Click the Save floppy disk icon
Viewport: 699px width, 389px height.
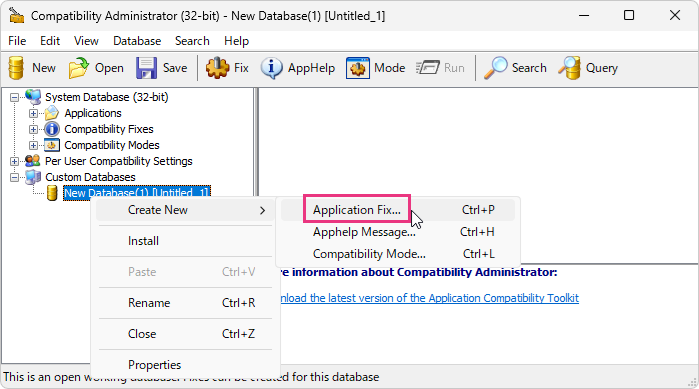(146, 68)
